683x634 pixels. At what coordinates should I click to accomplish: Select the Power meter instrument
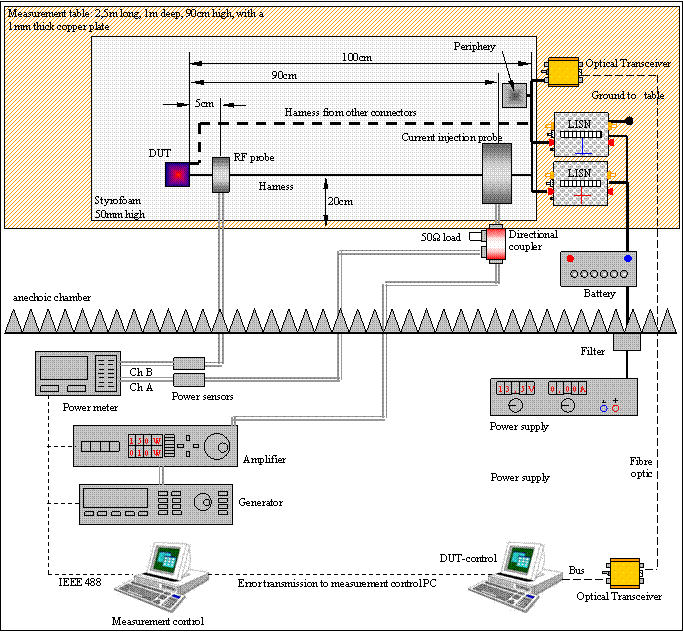coord(77,373)
